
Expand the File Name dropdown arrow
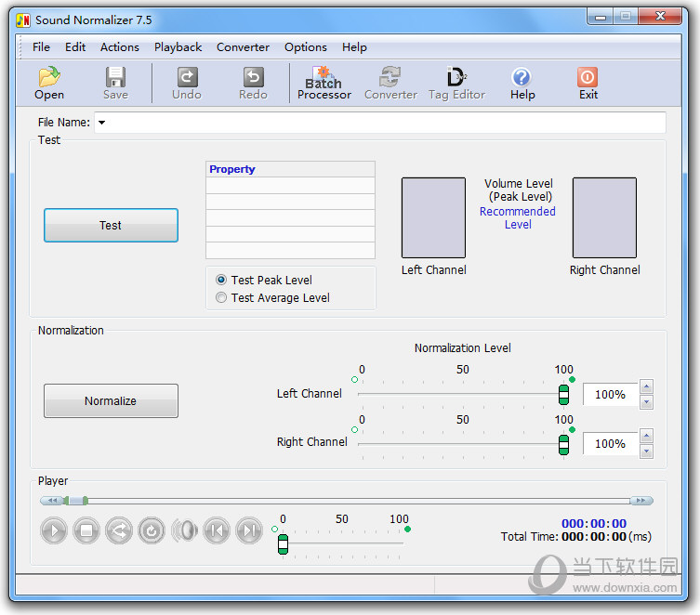pos(101,123)
